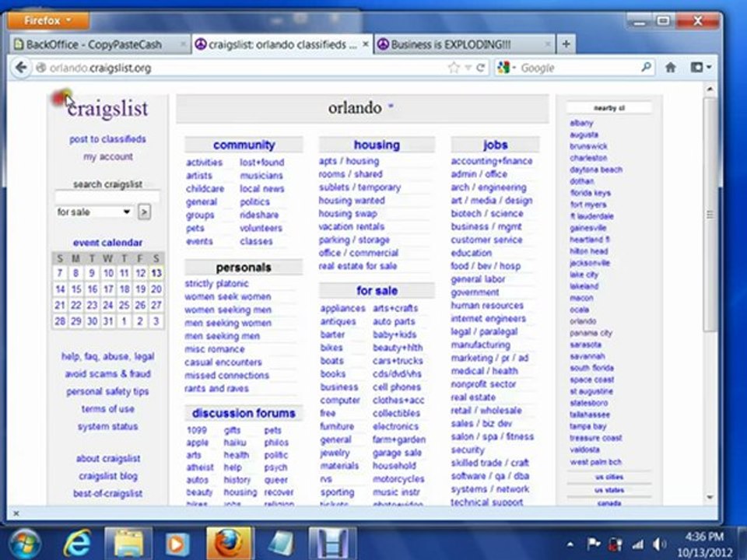Switch to Firefox in the taskbar
The width and height of the screenshot is (747, 560).
(x=229, y=544)
